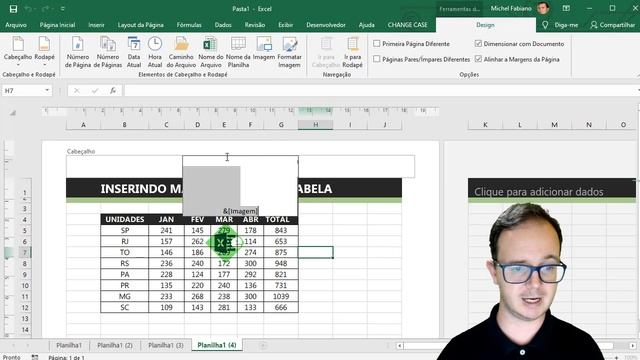Select cell with TOTAL value 1039
The image size is (640, 360).
click(x=281, y=296)
